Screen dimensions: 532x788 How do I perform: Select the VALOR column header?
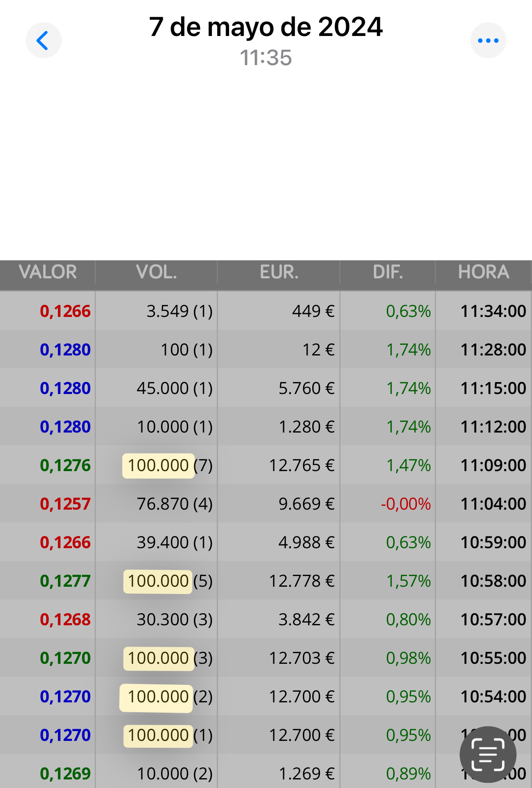click(x=48, y=272)
